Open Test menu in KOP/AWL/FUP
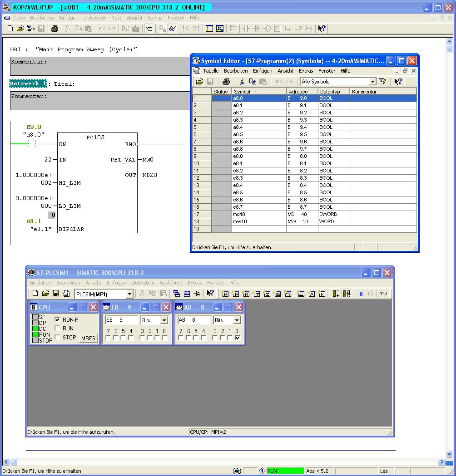 116,18
